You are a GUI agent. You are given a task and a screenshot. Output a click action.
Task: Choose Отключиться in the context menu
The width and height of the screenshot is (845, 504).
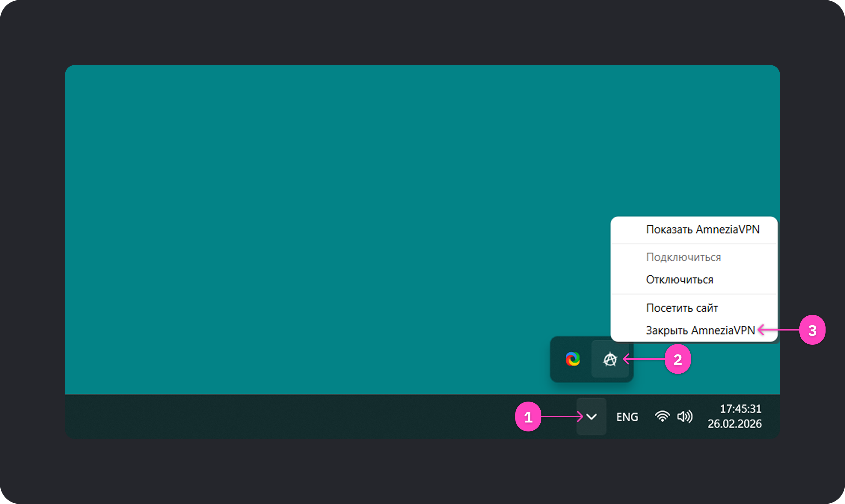679,279
